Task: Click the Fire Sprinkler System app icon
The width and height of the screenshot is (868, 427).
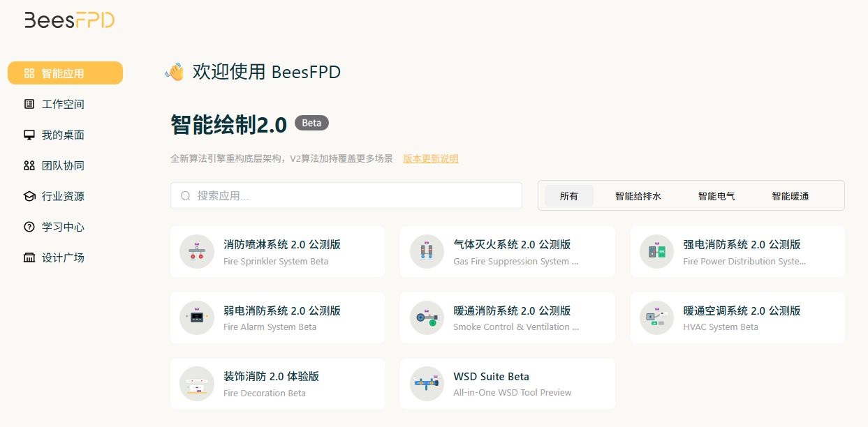Action: point(196,251)
